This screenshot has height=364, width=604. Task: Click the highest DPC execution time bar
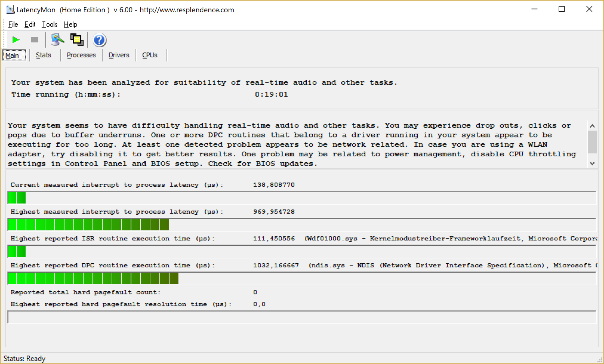(93, 278)
